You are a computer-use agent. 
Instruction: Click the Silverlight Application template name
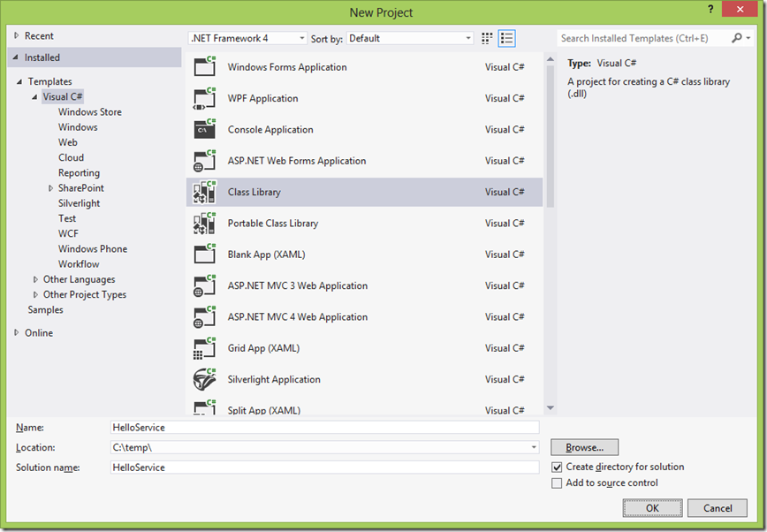pos(274,379)
